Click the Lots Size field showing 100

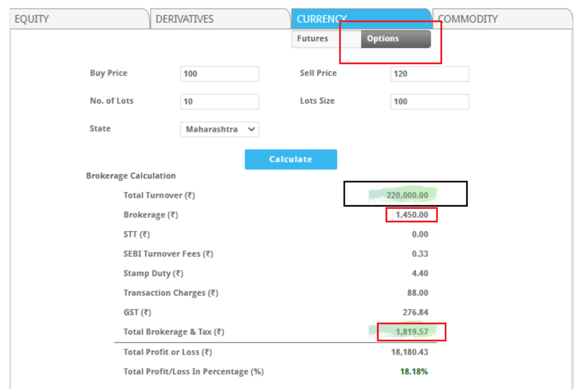pos(429,102)
